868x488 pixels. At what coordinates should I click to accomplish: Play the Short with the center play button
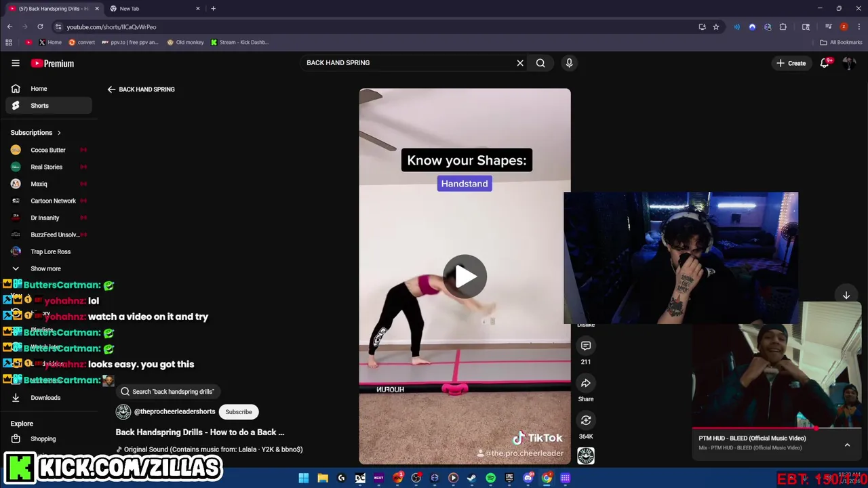tap(465, 277)
